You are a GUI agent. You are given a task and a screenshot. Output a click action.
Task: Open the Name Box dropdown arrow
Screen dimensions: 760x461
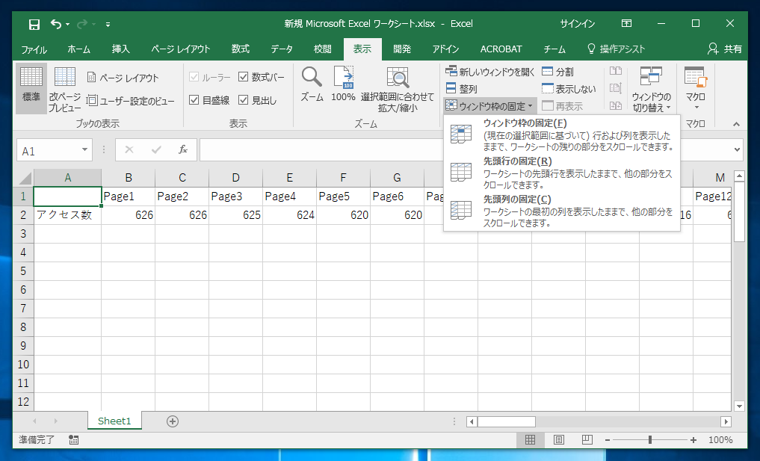pyautogui.click(x=84, y=150)
